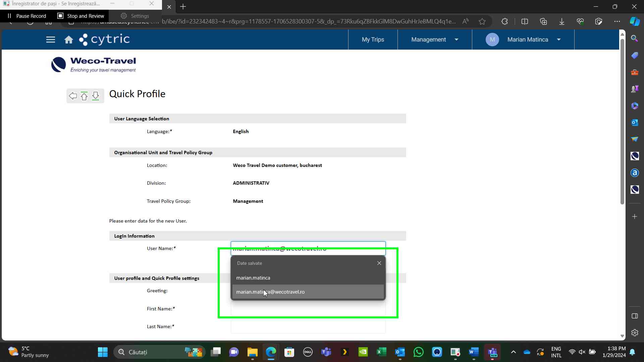Open Windows Start menu
Viewport: 644px width, 362px height.
(x=103, y=352)
